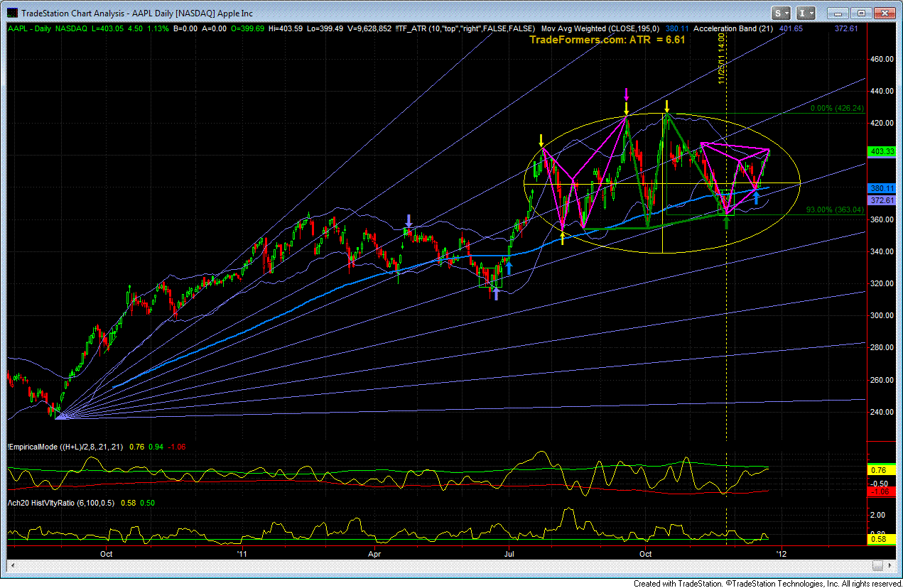Click the 0.00% (426.24) retracement label
903x588 pixels.
(x=837, y=109)
